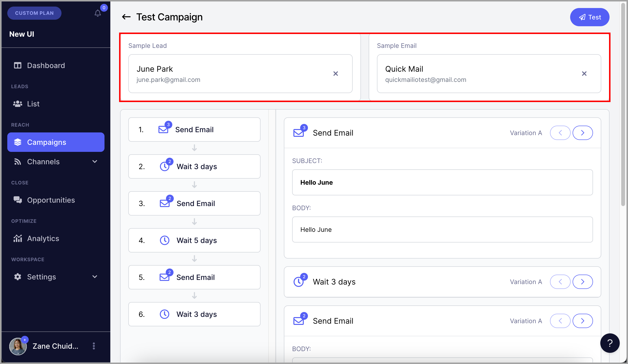Screen dimensions: 628x364
Task: Show previous variation of Wait 3 days
Action: click(560, 282)
